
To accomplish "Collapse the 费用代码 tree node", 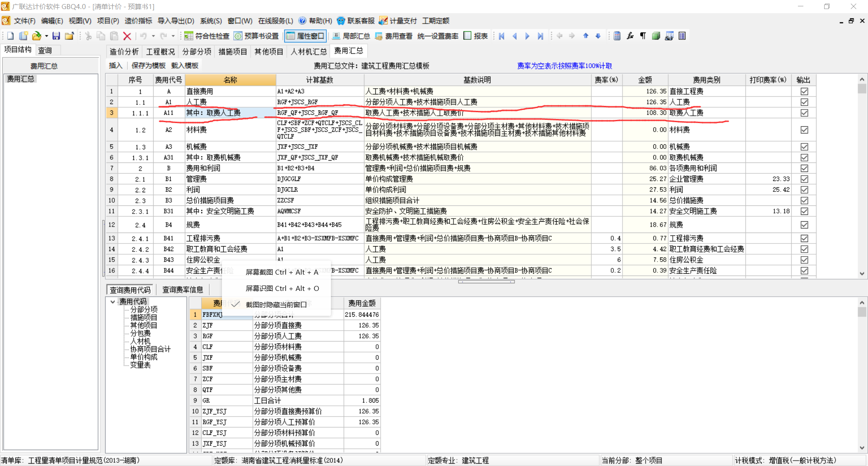I will (x=113, y=301).
